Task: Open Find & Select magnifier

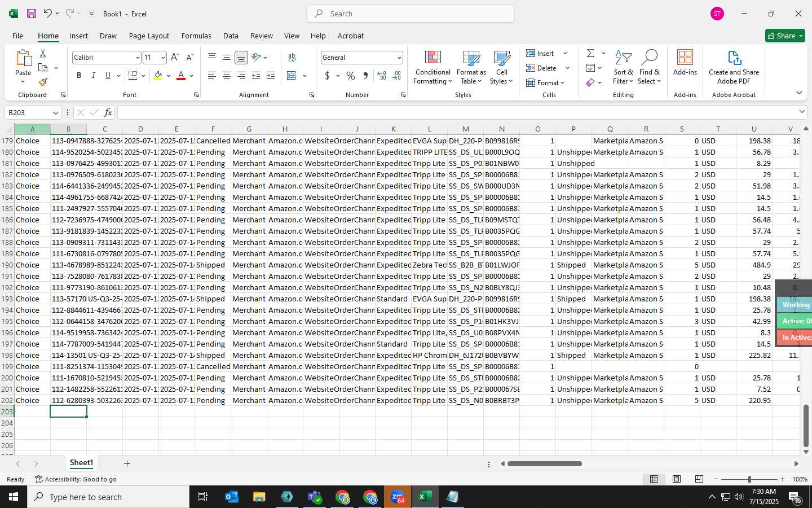Action: pos(649,68)
